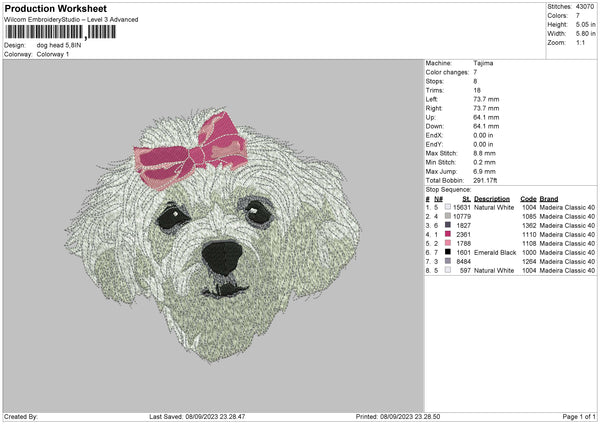Click the 'Created By:' footer label
600x424 pixels.
click(x=21, y=417)
